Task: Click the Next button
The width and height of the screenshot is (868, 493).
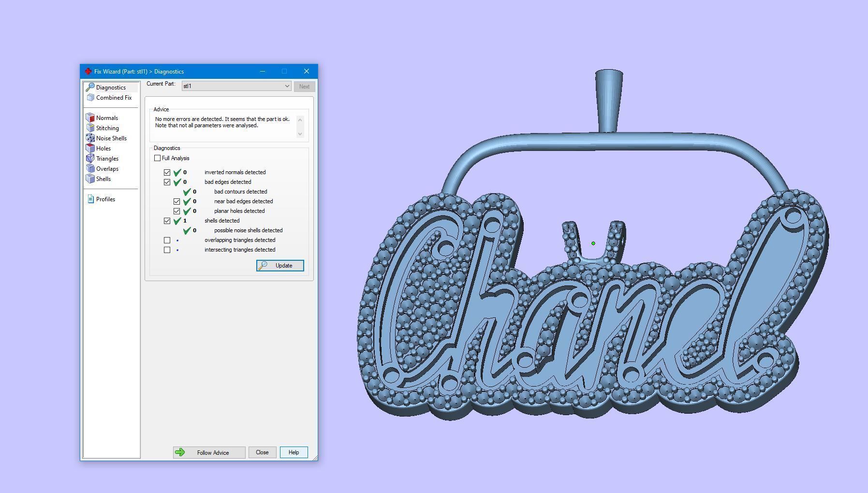Action: [x=304, y=87]
